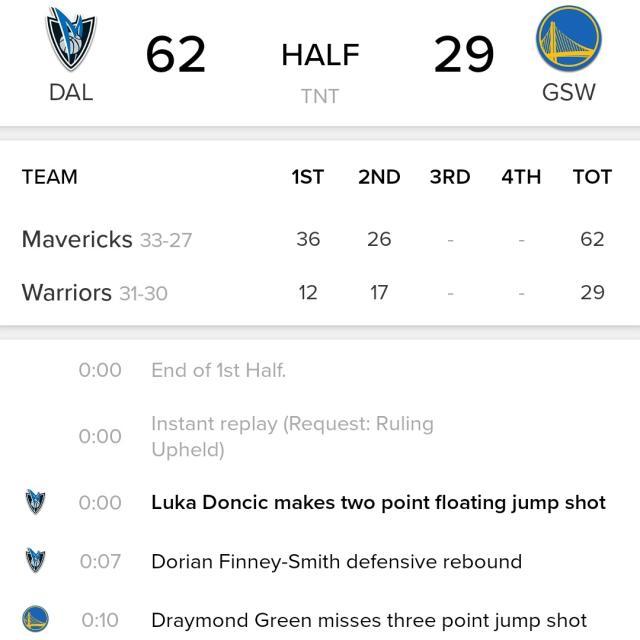Click the End of 1st Half entry
This screenshot has height=640, width=640.
click(x=218, y=370)
